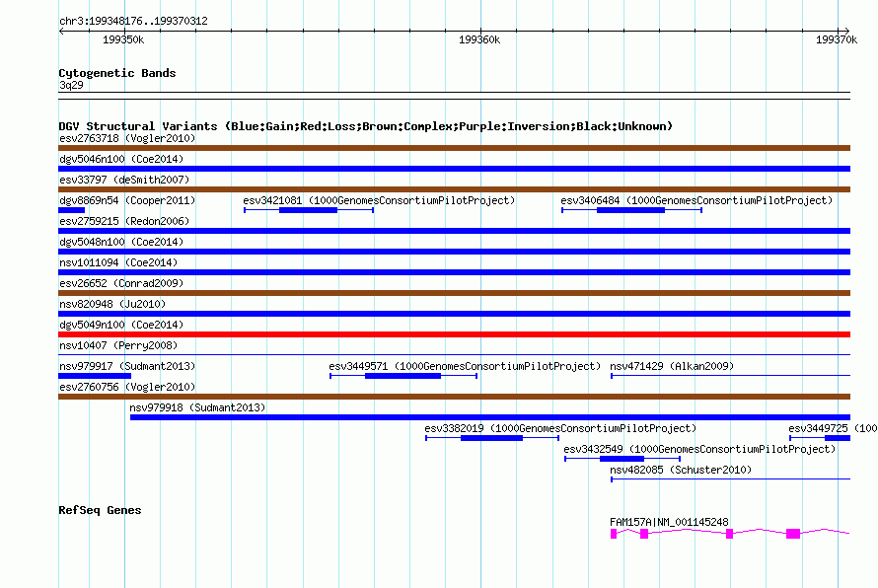
Task: Select the DGV Structural Variants track heading
Action: click(x=365, y=126)
